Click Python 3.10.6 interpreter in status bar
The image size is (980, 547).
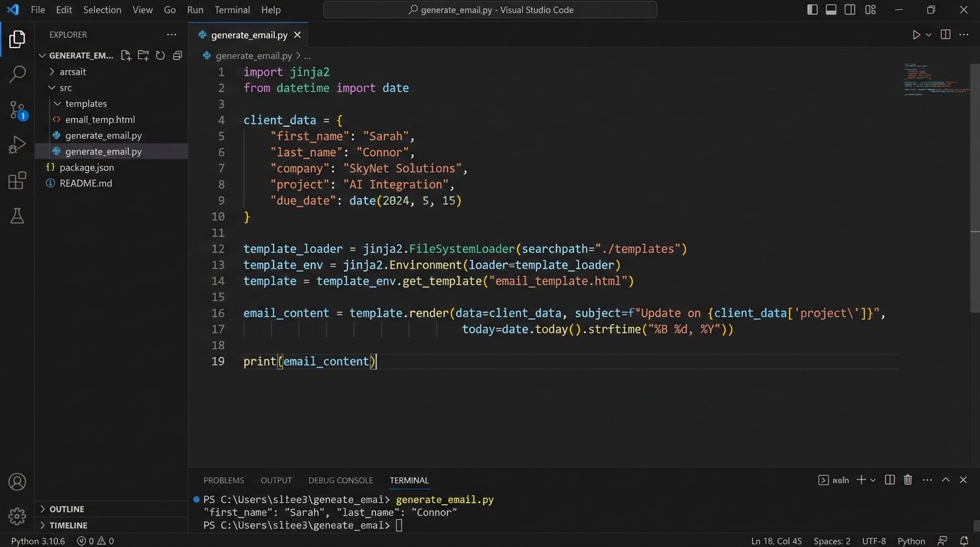[38, 541]
